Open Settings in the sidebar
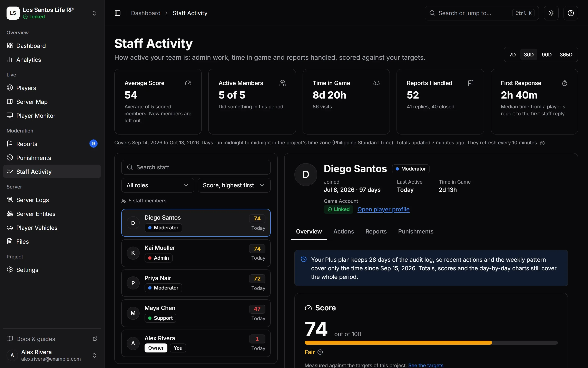588x368 pixels. (x=52, y=270)
